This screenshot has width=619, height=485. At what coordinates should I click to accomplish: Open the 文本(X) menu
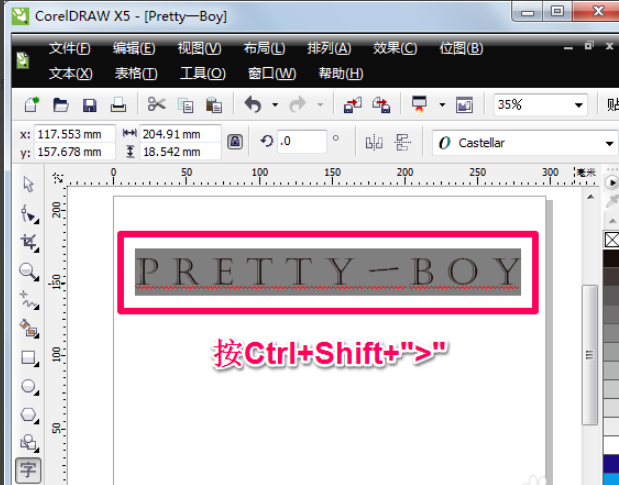(70, 73)
